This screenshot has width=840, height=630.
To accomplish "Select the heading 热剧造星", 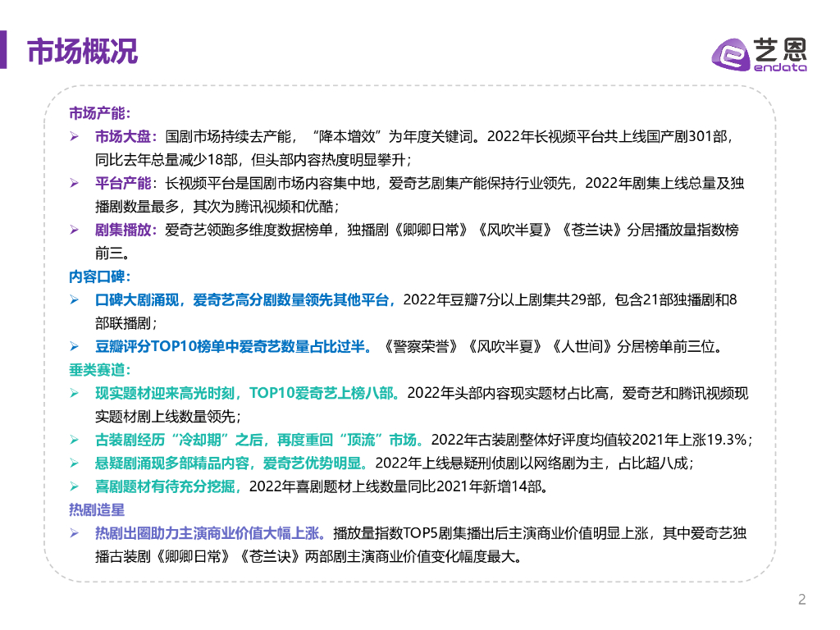I will pyautogui.click(x=97, y=509).
